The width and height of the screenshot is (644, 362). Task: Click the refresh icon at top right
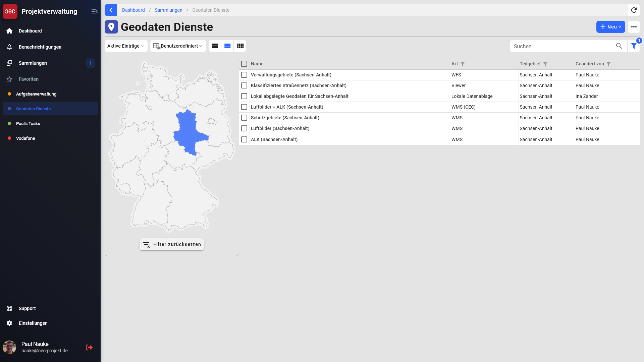pos(634,10)
